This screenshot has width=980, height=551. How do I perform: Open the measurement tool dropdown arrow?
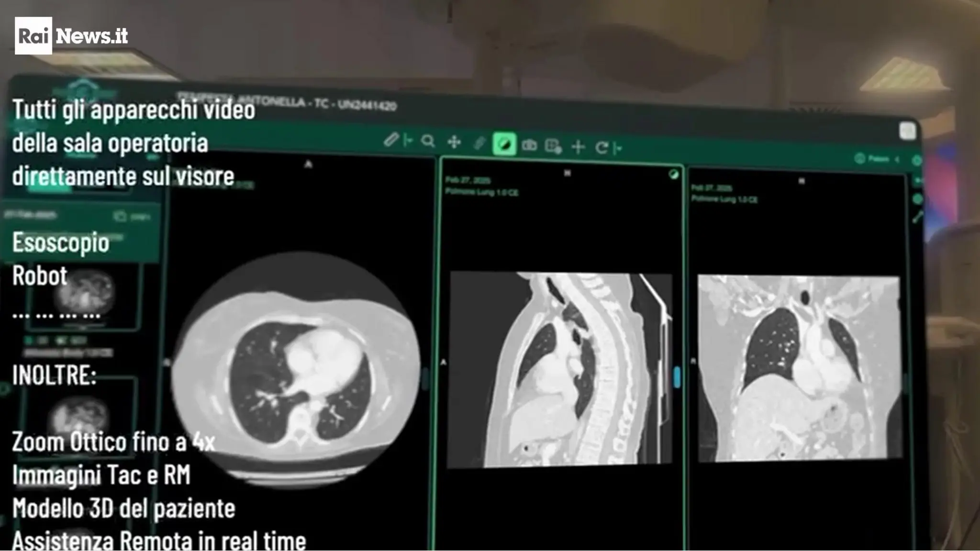pos(408,141)
